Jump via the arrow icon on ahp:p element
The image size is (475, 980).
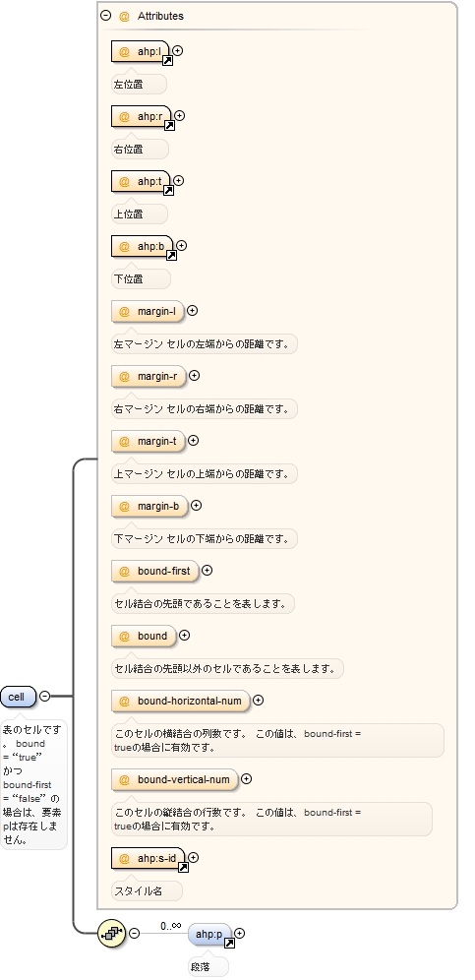tap(229, 944)
